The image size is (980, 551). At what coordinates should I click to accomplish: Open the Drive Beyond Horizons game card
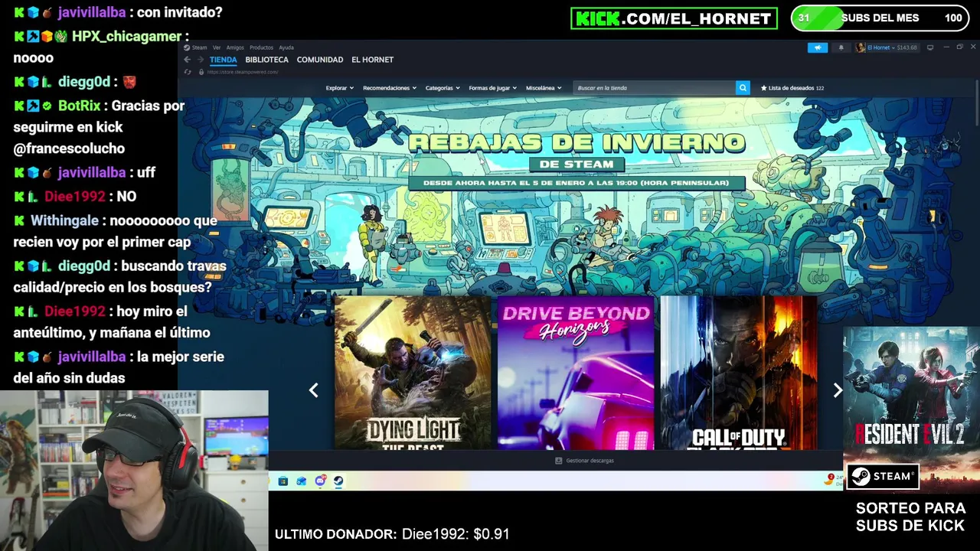point(576,373)
